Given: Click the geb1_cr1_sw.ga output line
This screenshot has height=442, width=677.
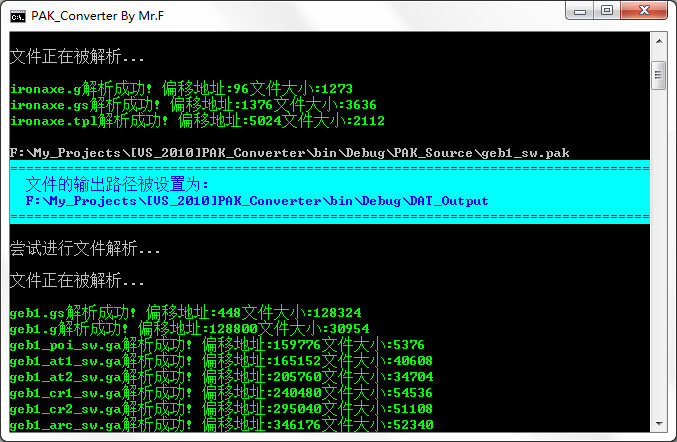Looking at the screenshot, I should point(221,392).
